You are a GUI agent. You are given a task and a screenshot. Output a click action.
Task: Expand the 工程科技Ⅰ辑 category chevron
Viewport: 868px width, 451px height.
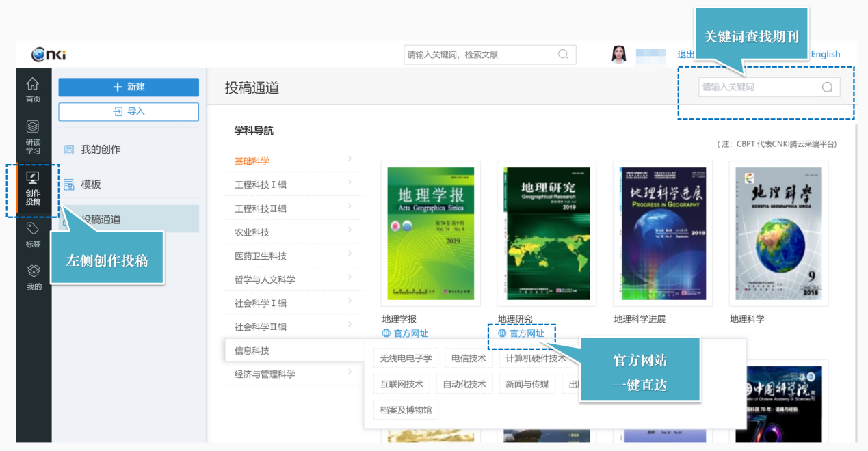click(x=350, y=182)
